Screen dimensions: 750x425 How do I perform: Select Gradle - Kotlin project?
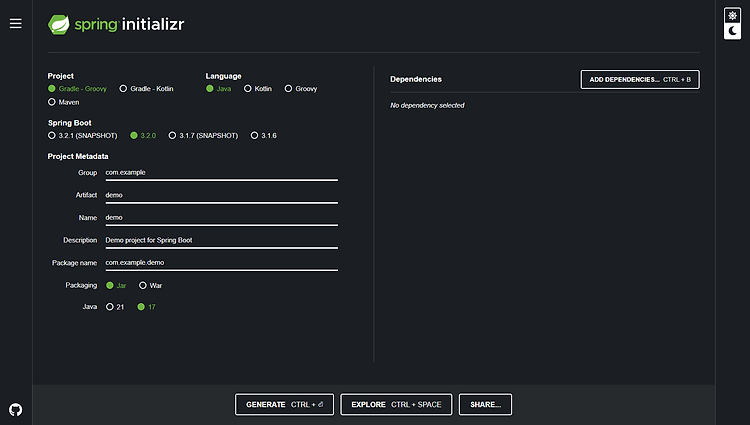(146, 88)
